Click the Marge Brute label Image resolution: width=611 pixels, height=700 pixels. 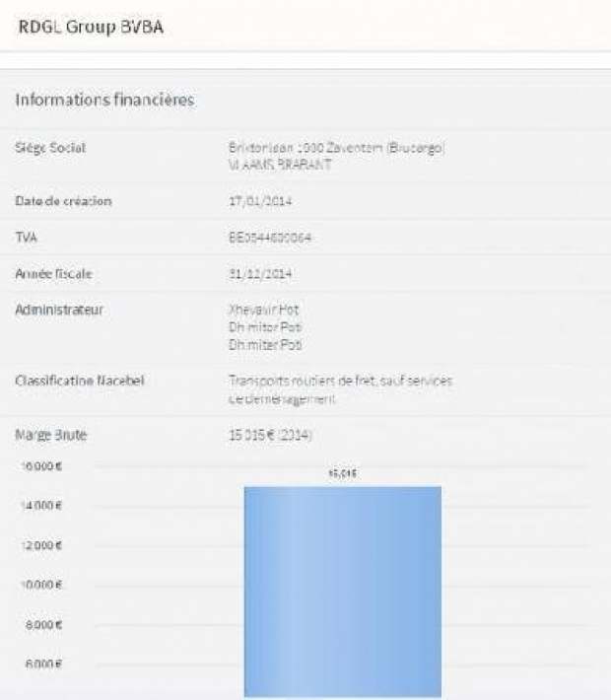pyautogui.click(x=50, y=435)
